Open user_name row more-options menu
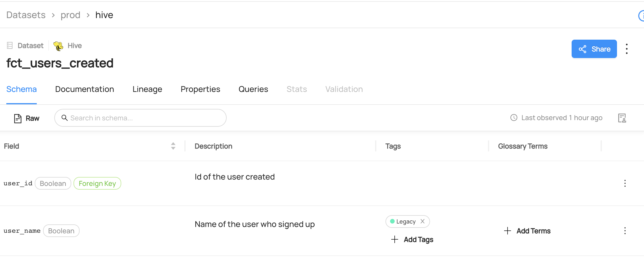Viewport: 644px width, 258px height. coord(625,231)
